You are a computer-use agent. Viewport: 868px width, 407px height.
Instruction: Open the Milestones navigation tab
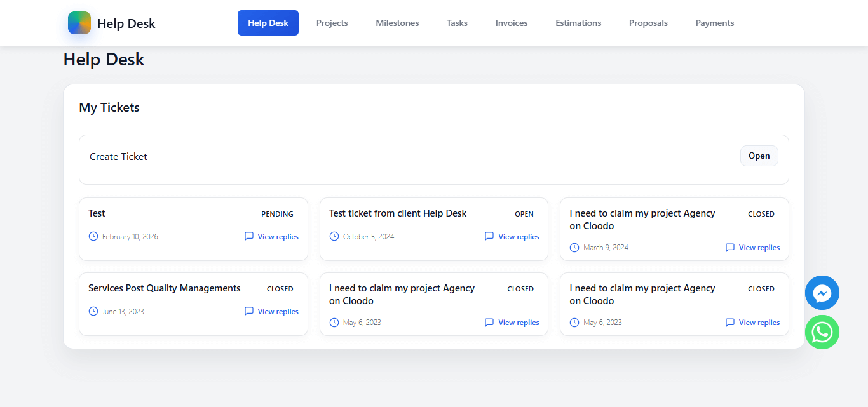[x=397, y=23]
